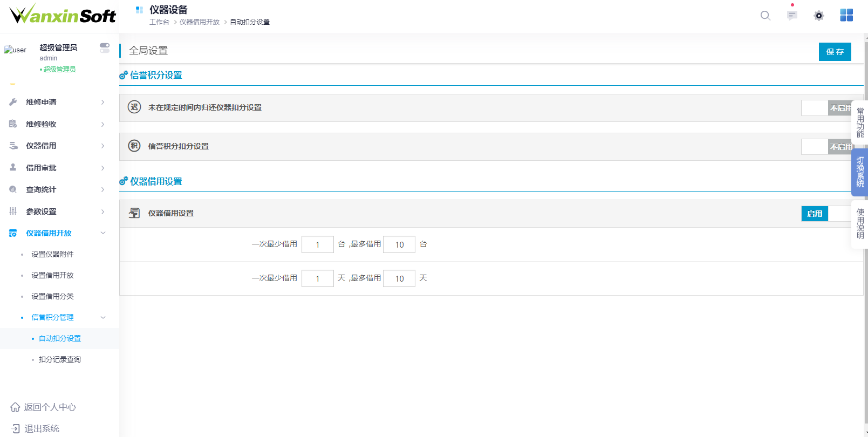Viewport: 868px width, 437px height.
Task: Disable the 仪器借用设置 switch
Action: (x=826, y=214)
